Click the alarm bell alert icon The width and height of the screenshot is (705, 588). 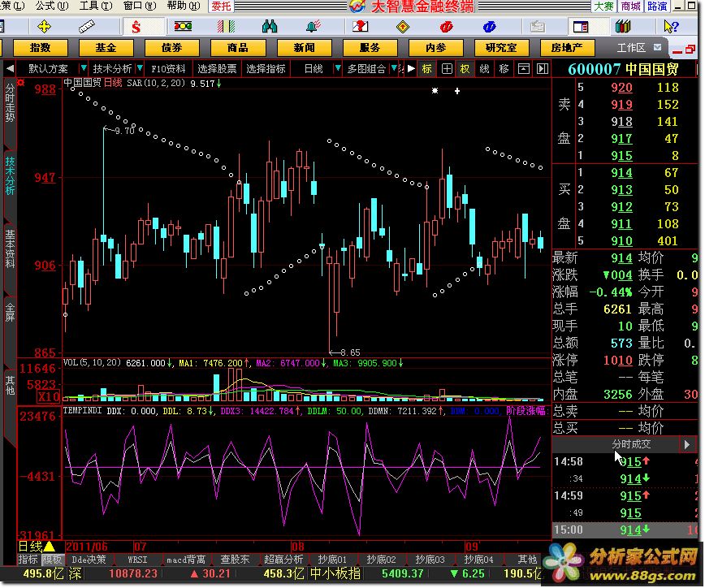tap(313, 27)
